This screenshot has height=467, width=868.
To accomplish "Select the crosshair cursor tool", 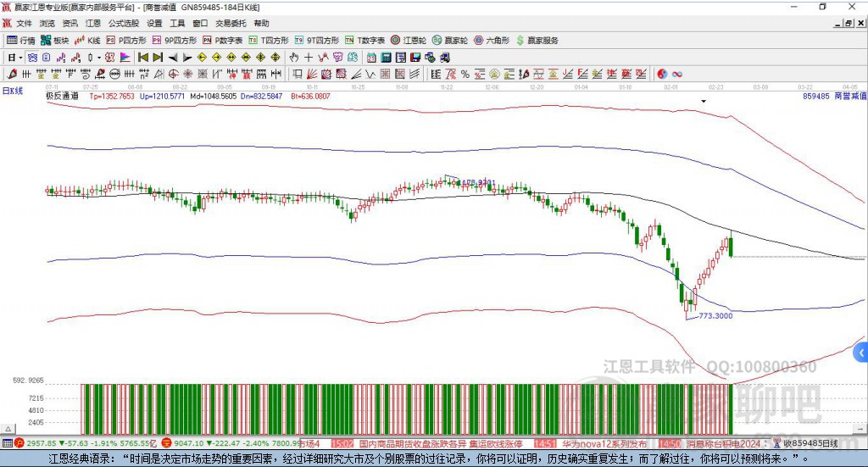I will pyautogui.click(x=309, y=58).
